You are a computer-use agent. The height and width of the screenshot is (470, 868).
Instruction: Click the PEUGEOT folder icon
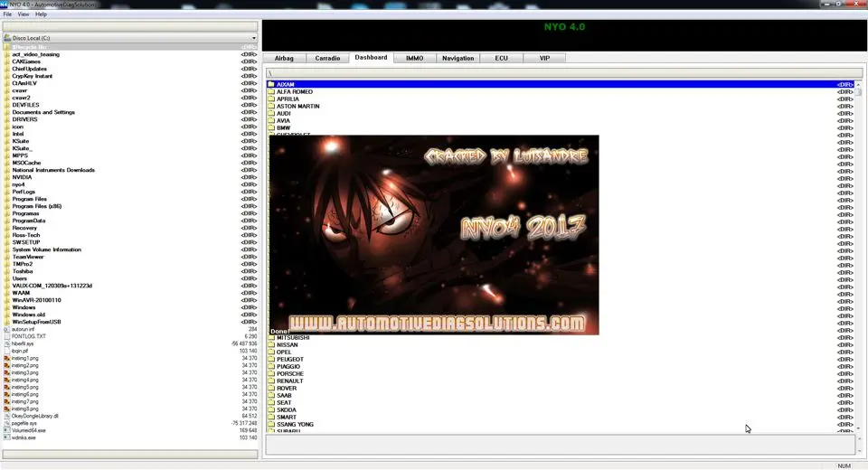271,360
